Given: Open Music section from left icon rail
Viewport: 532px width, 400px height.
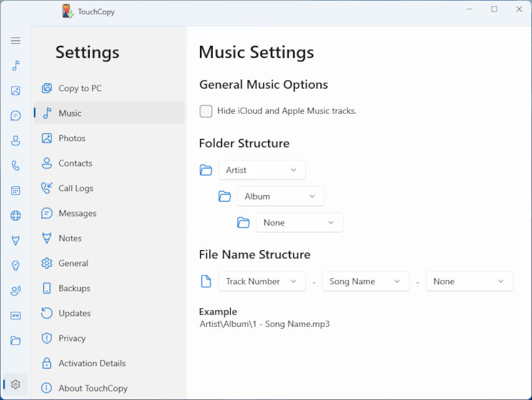Looking at the screenshot, I should [15, 65].
